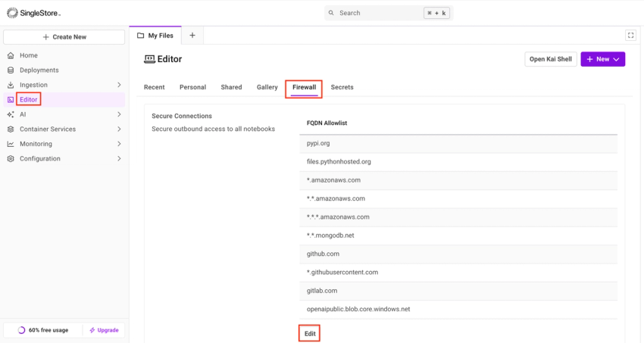Click the Monitoring chart icon
644x343 pixels.
(11, 144)
